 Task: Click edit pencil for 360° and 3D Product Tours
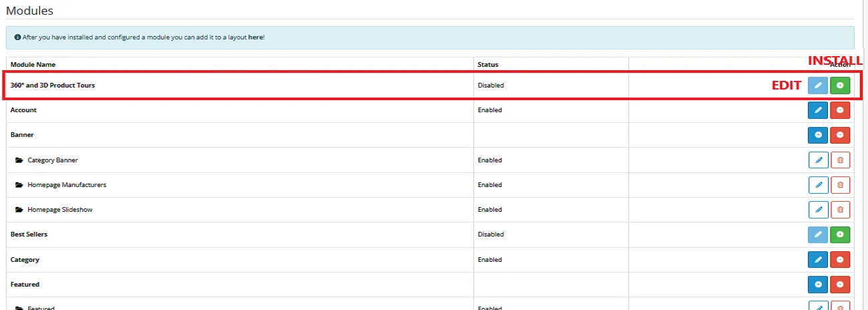pos(818,86)
